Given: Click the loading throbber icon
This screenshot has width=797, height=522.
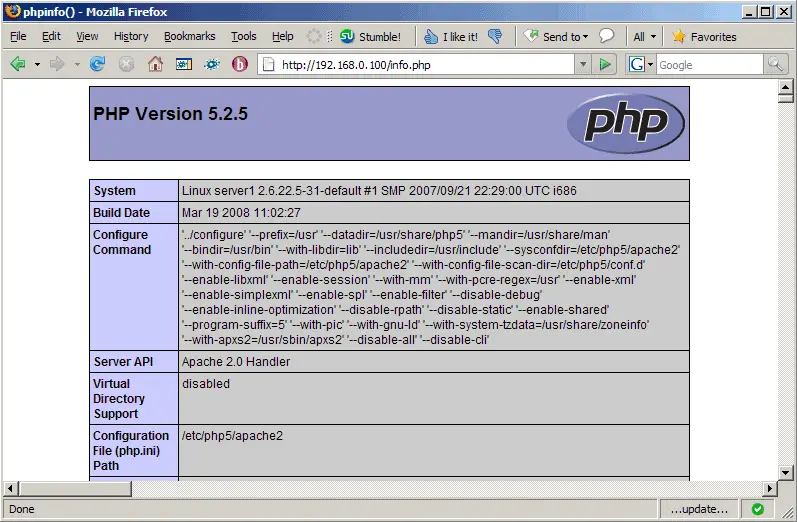Looking at the screenshot, I should [x=314, y=36].
